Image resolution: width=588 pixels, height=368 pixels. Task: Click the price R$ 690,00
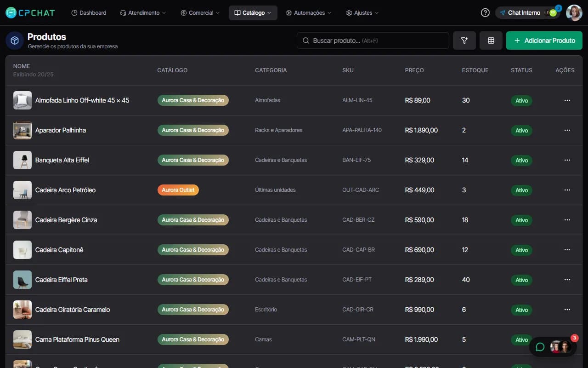[419, 250]
